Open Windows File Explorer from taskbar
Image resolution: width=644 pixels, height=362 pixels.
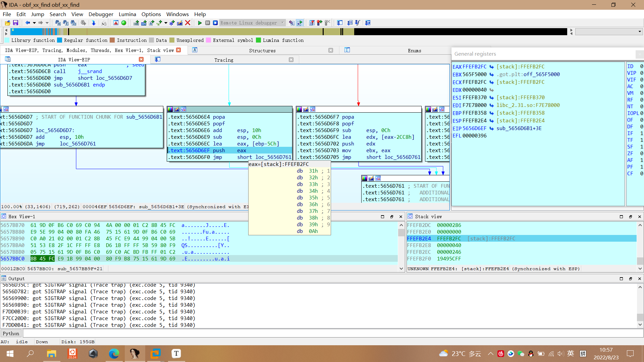tap(51, 354)
